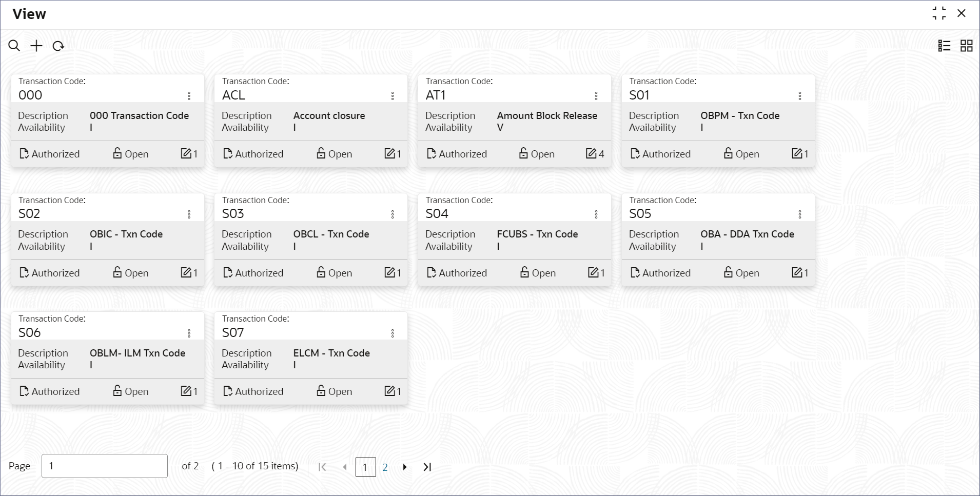Refresh the transaction code list
980x496 pixels.
tap(58, 46)
